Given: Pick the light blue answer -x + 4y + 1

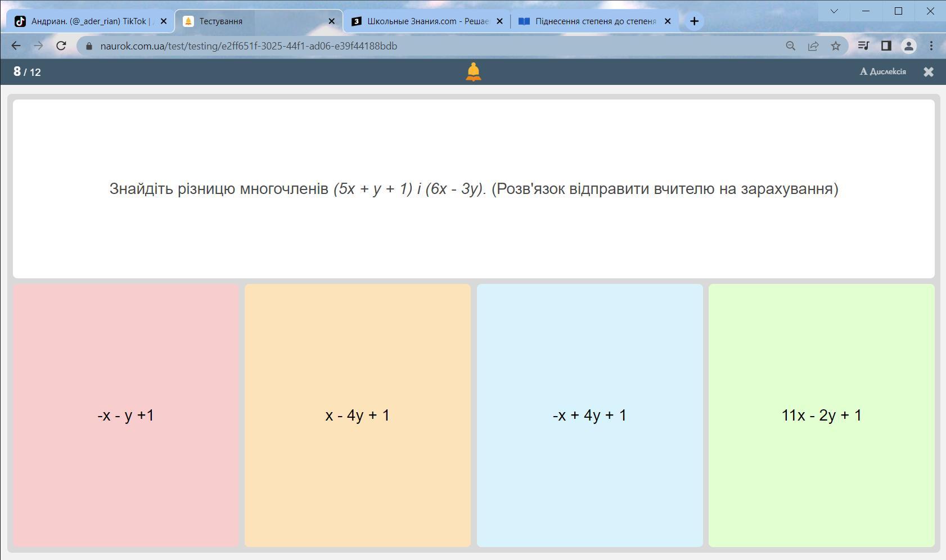Looking at the screenshot, I should point(589,415).
